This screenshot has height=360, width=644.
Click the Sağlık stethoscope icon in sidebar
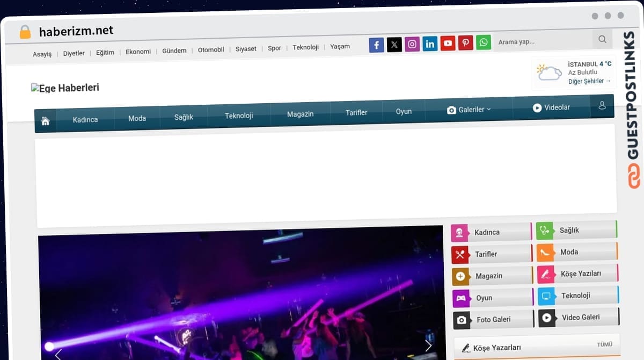545,231
